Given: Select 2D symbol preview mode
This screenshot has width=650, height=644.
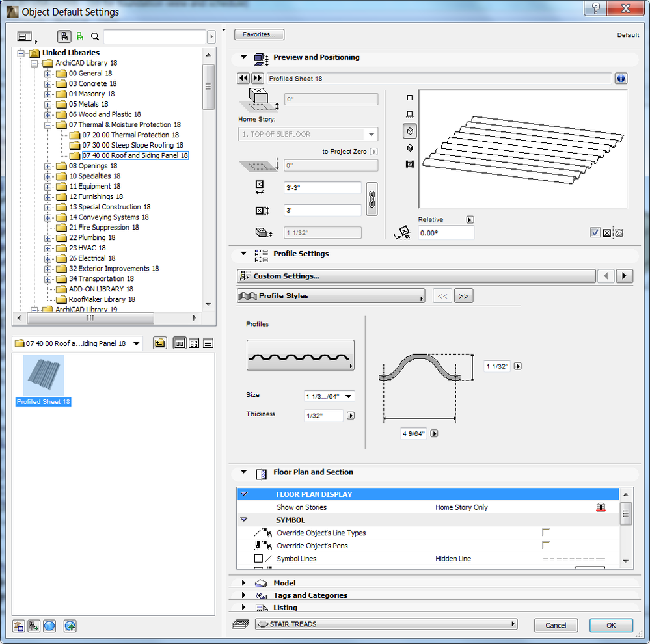Looking at the screenshot, I should (x=409, y=98).
